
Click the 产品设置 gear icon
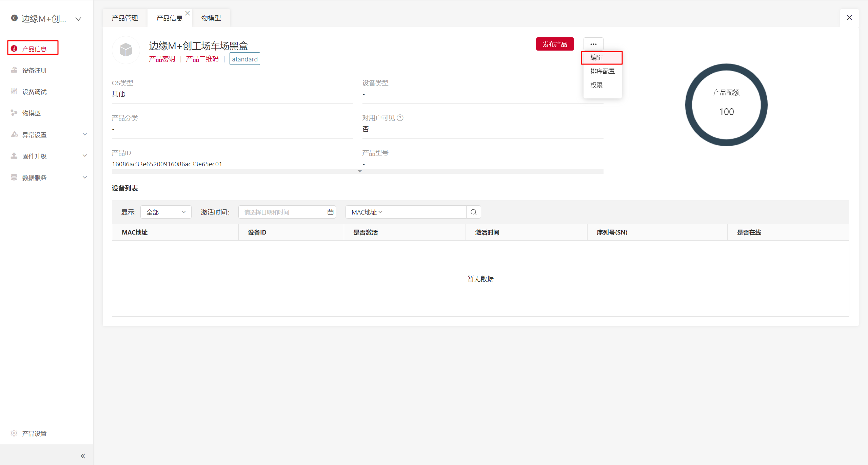tap(14, 433)
